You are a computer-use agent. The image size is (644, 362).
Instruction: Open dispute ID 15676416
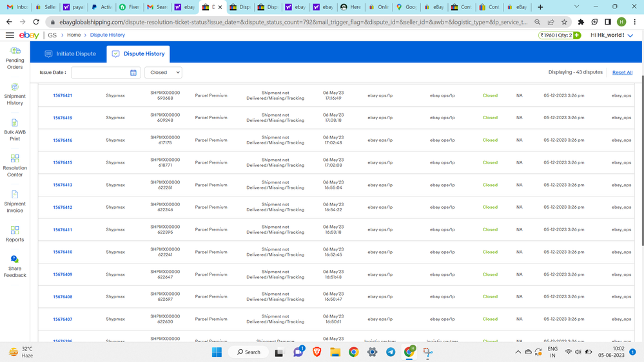(63, 140)
